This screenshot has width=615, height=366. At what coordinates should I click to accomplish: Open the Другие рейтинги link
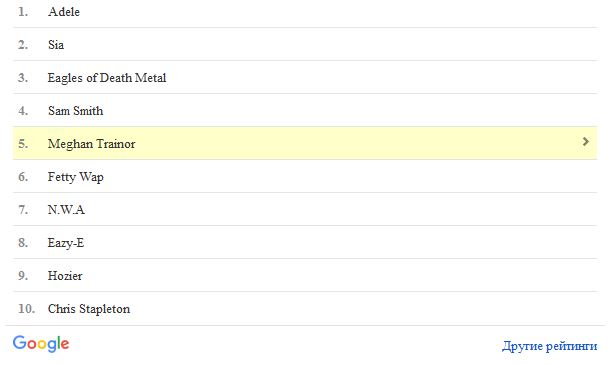click(x=549, y=346)
